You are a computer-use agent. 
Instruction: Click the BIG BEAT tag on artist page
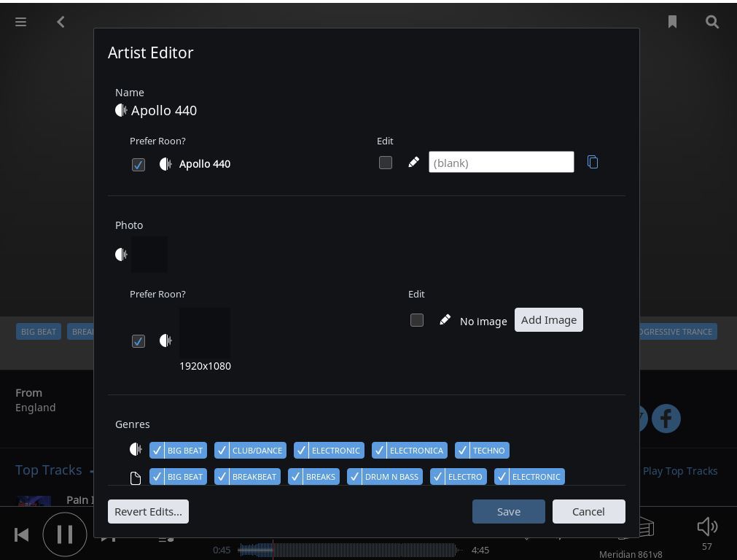[39, 332]
